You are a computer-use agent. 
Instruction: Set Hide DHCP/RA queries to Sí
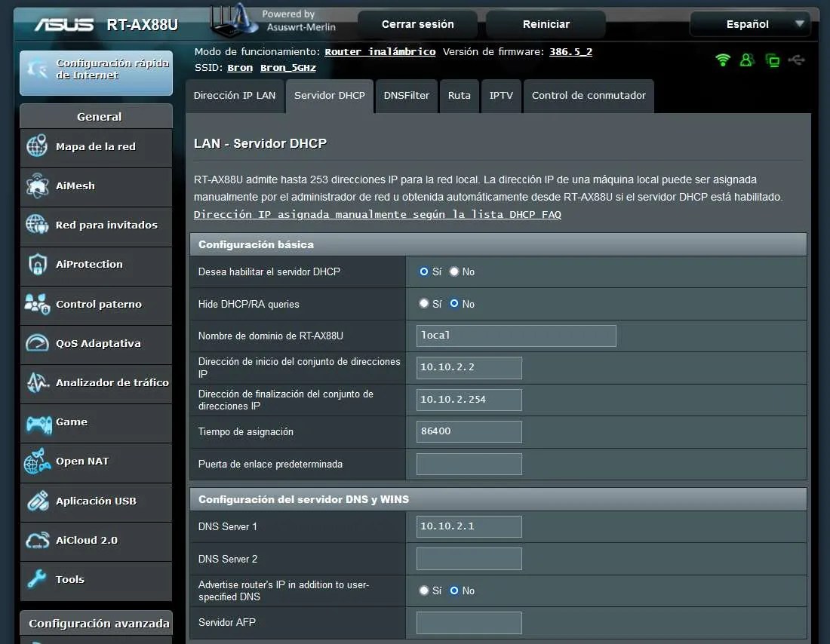424,304
